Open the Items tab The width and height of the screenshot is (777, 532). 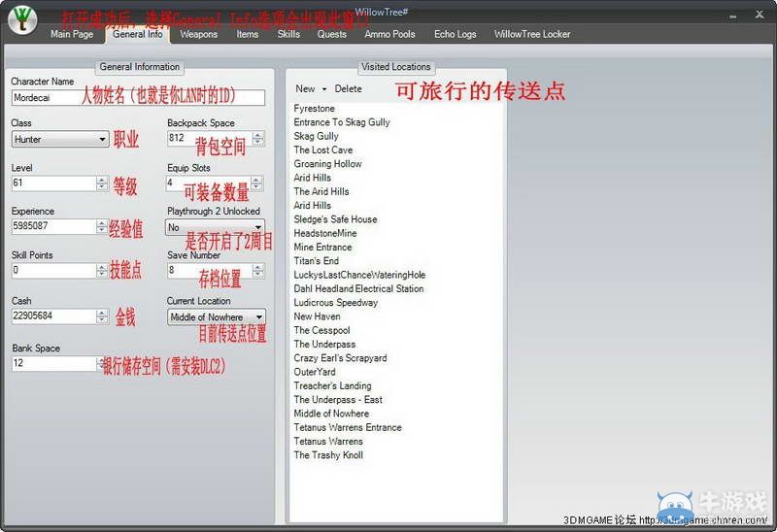click(248, 34)
